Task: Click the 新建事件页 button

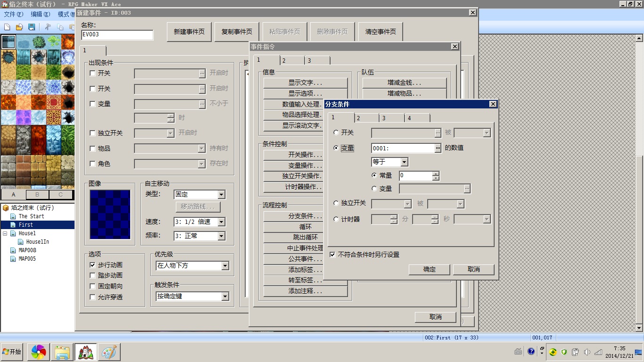Action: (x=189, y=32)
